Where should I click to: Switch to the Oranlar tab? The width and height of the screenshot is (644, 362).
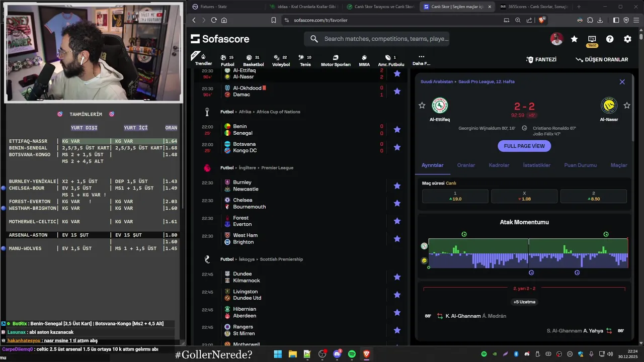(466, 165)
